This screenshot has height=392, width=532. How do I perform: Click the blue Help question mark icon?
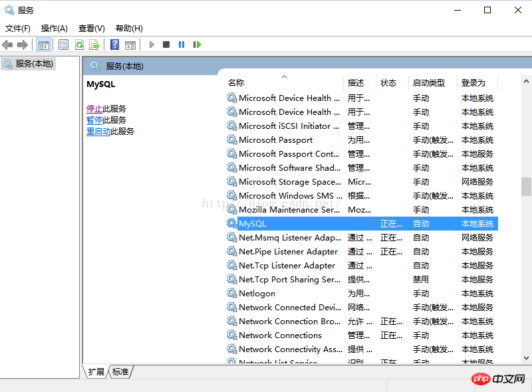click(114, 45)
